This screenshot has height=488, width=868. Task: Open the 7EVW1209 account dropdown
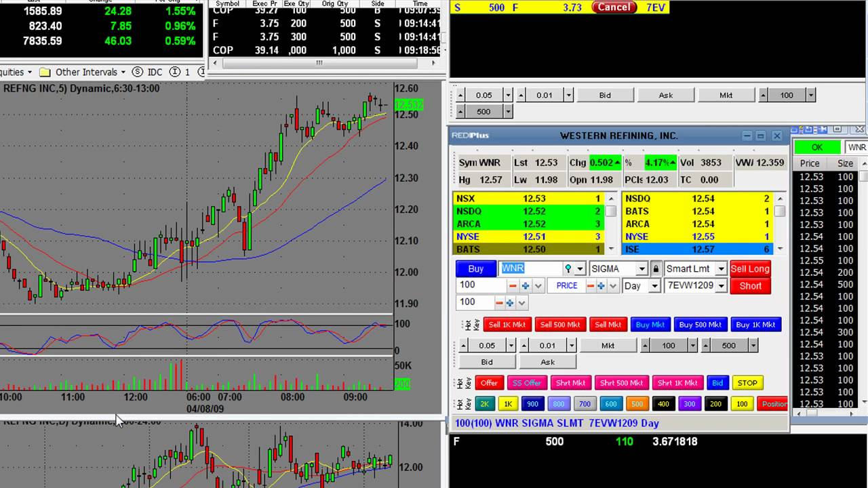point(722,286)
